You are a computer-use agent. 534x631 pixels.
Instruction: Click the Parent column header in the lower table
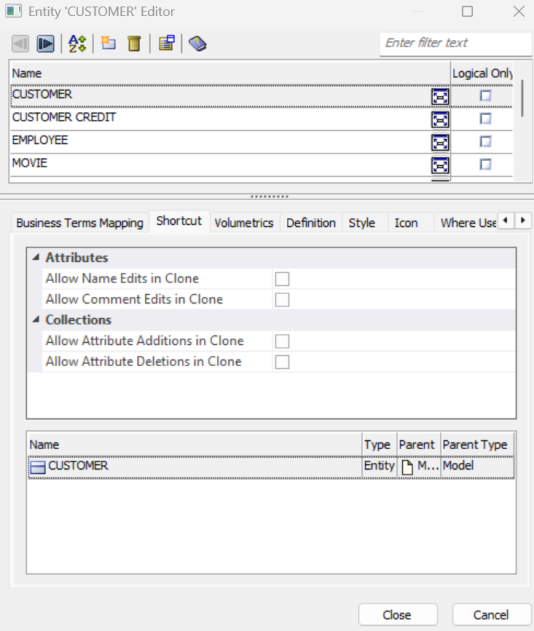pyautogui.click(x=419, y=444)
